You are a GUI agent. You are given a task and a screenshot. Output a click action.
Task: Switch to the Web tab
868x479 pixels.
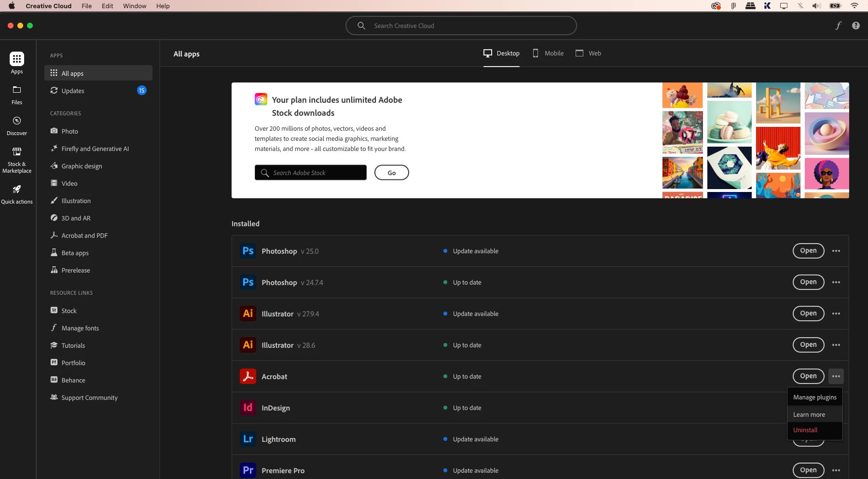[x=589, y=54]
